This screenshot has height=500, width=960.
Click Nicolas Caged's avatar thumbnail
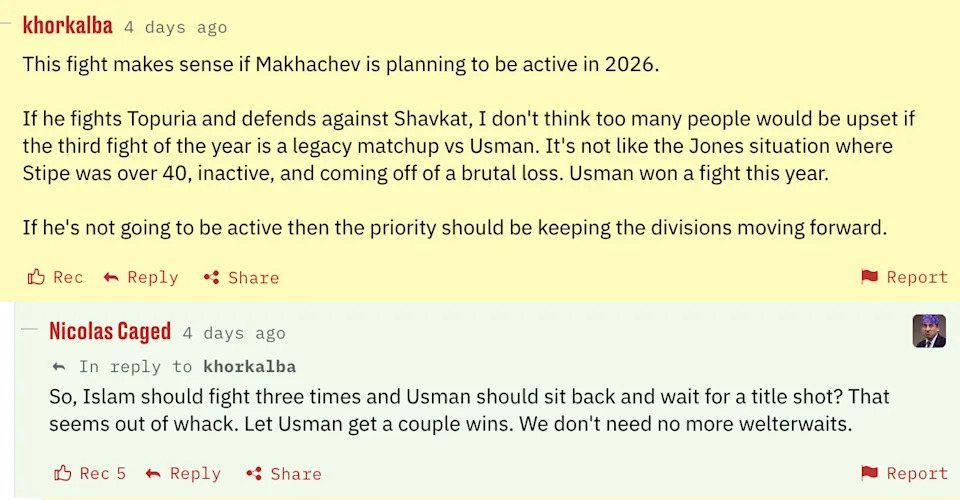pyautogui.click(x=929, y=331)
